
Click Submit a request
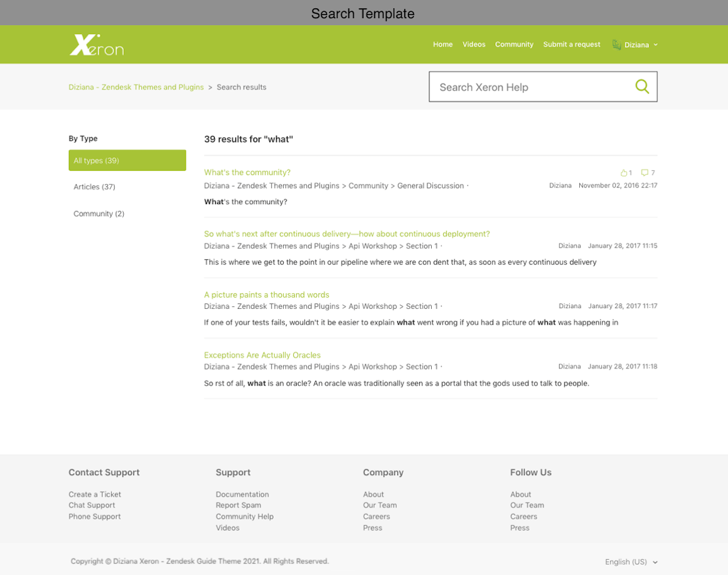pos(571,45)
